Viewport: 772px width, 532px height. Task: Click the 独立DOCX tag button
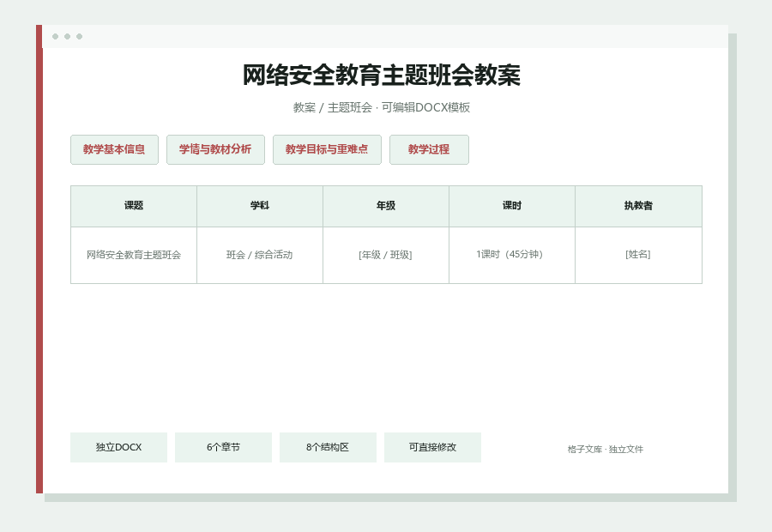pos(118,447)
